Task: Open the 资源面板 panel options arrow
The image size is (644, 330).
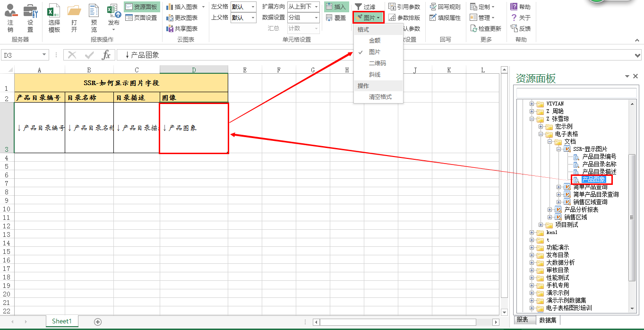Action: pyautogui.click(x=627, y=76)
